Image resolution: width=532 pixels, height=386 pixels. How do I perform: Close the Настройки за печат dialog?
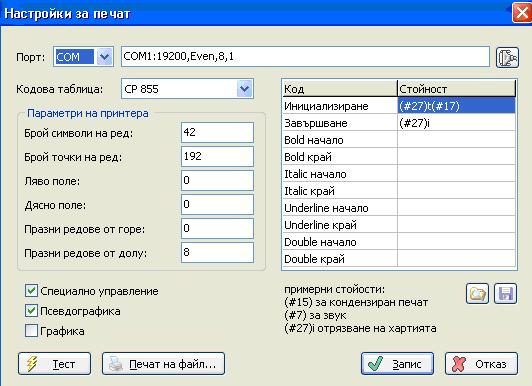(522, 13)
